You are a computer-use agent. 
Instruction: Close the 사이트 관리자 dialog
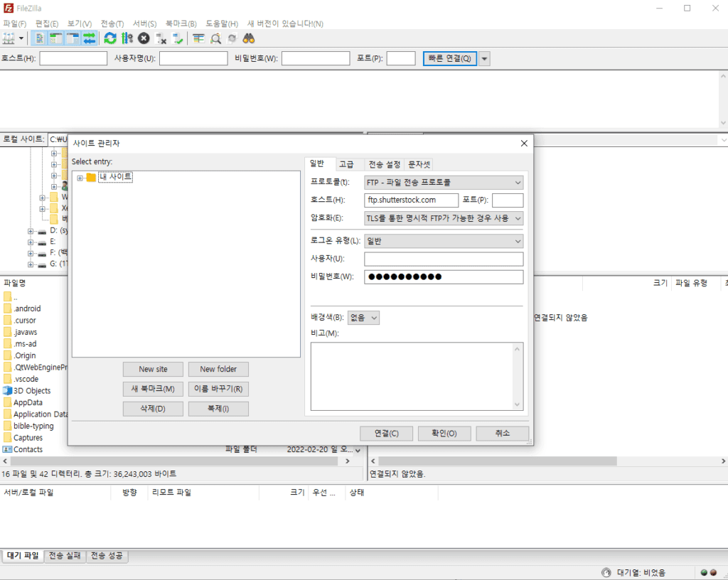pyautogui.click(x=524, y=144)
